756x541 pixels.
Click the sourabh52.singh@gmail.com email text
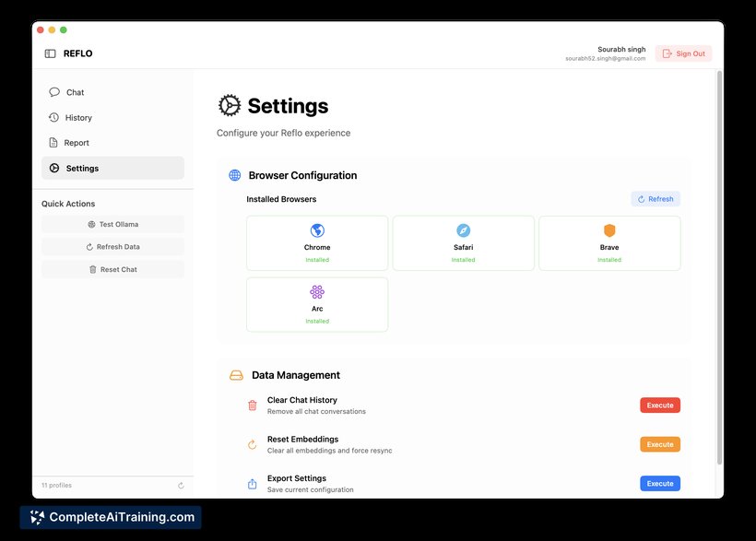[605, 58]
